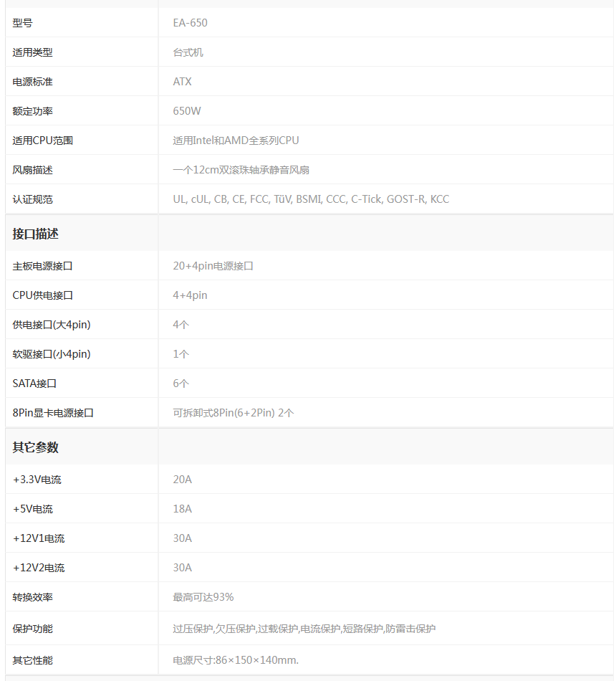The width and height of the screenshot is (616, 681).
Task: Click the 其它参数 section header
Action: pyautogui.click(x=35, y=447)
